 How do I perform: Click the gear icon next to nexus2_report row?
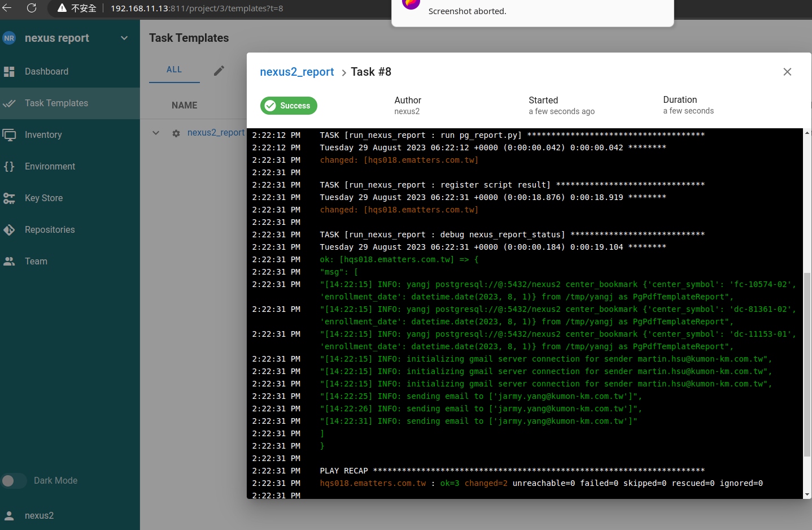tap(176, 133)
